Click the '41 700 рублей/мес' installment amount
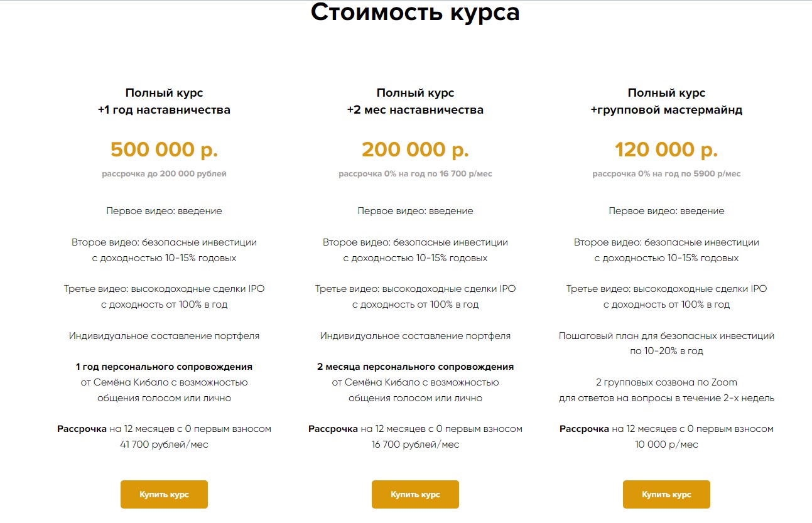Screen dimensions: 812x523 164,445
